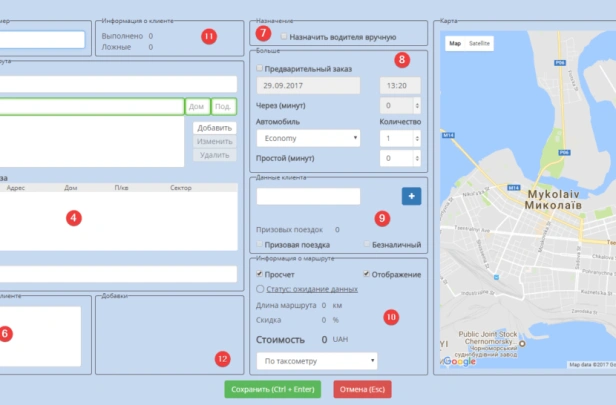Click the red 'Отмена (Esc)' button
This screenshot has width=616, height=405.
(x=363, y=389)
